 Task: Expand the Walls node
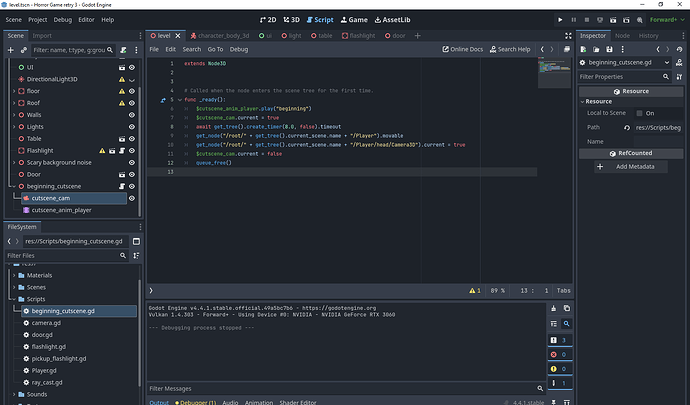pos(14,115)
